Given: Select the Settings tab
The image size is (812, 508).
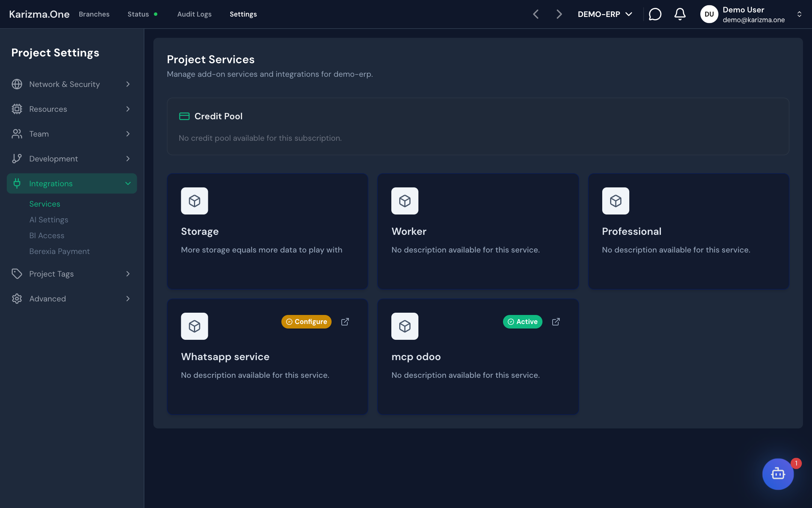Looking at the screenshot, I should (x=243, y=14).
